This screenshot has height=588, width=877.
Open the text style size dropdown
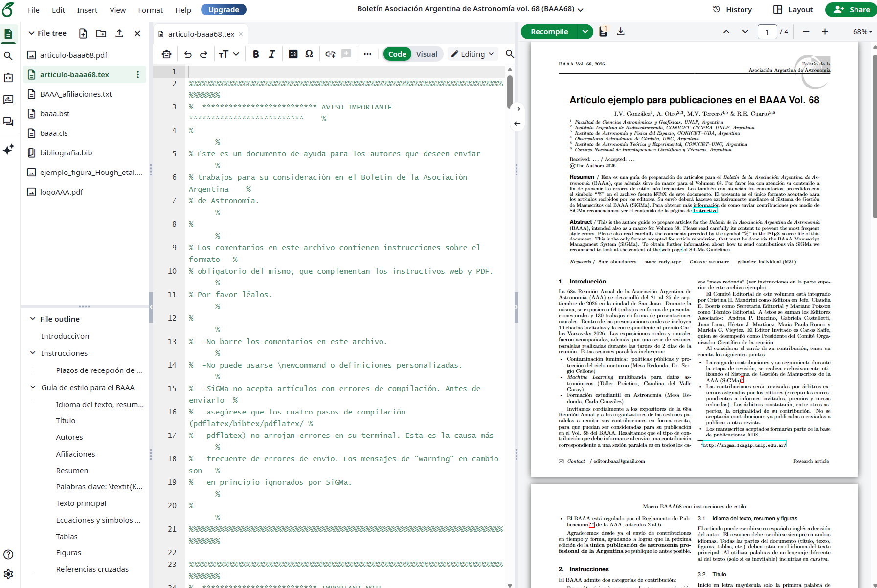click(228, 54)
